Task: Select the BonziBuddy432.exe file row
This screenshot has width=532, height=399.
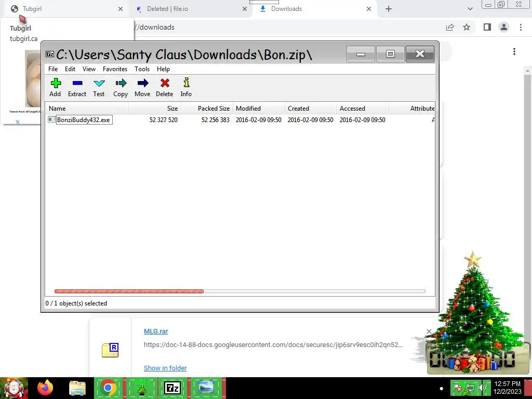Action: point(240,120)
